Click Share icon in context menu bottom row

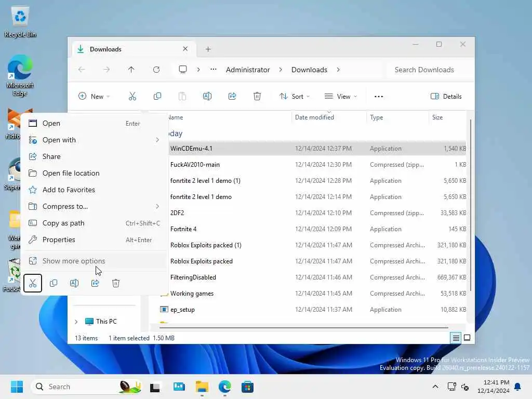95,283
